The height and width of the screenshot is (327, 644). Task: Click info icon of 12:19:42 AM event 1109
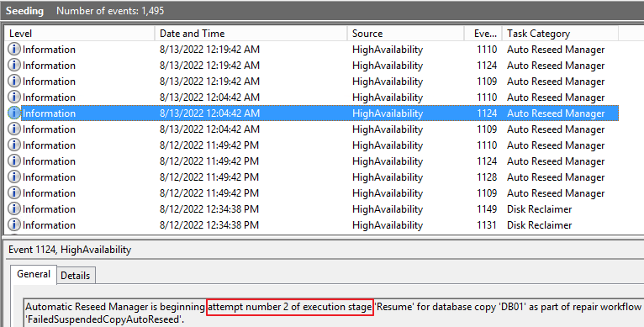14,82
